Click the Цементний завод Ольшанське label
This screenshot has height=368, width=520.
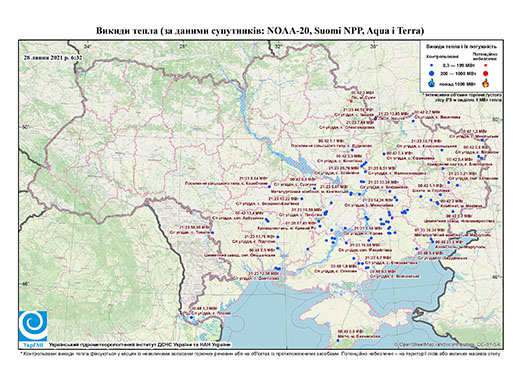pos(239,255)
